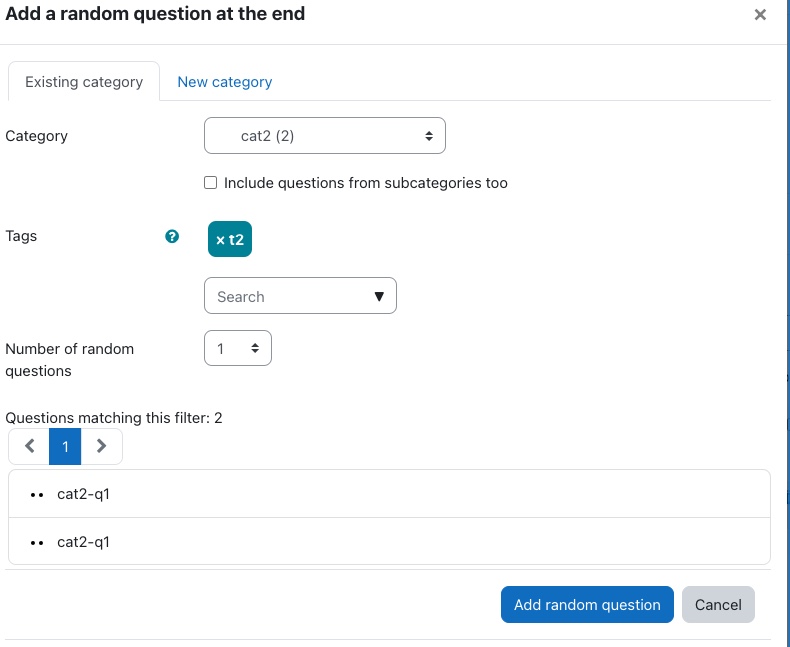Tick Include questions from subcategories checkbox
Image resolution: width=790 pixels, height=647 pixels.
(211, 182)
